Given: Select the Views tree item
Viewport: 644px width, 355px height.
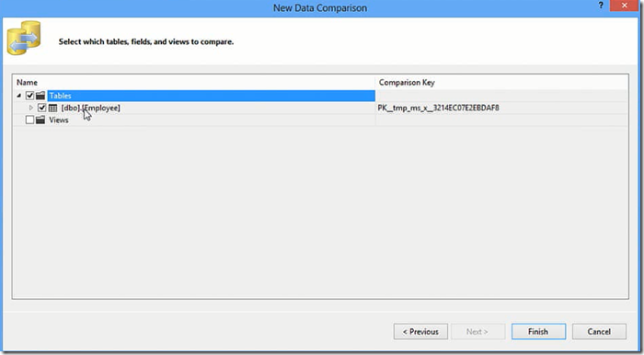Looking at the screenshot, I should [x=59, y=120].
